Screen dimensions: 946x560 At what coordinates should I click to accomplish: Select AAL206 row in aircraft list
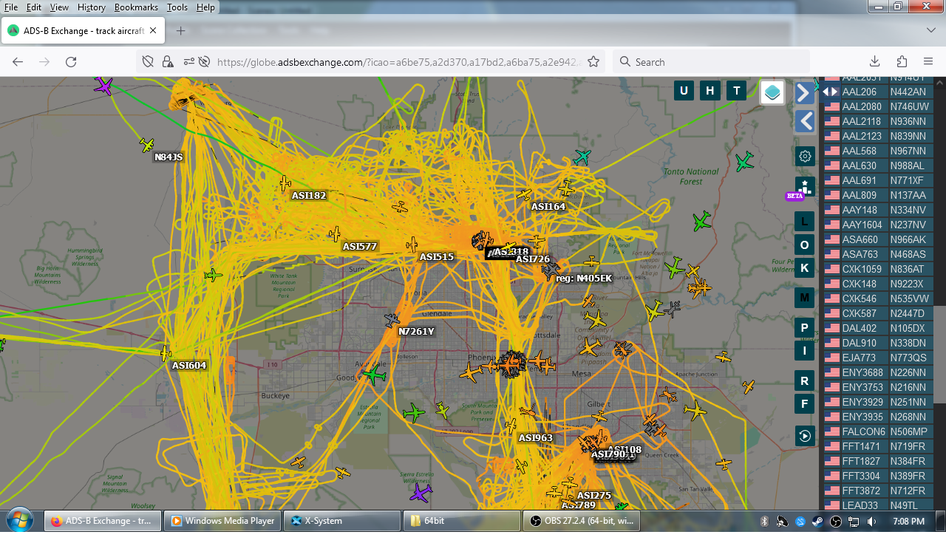click(879, 92)
